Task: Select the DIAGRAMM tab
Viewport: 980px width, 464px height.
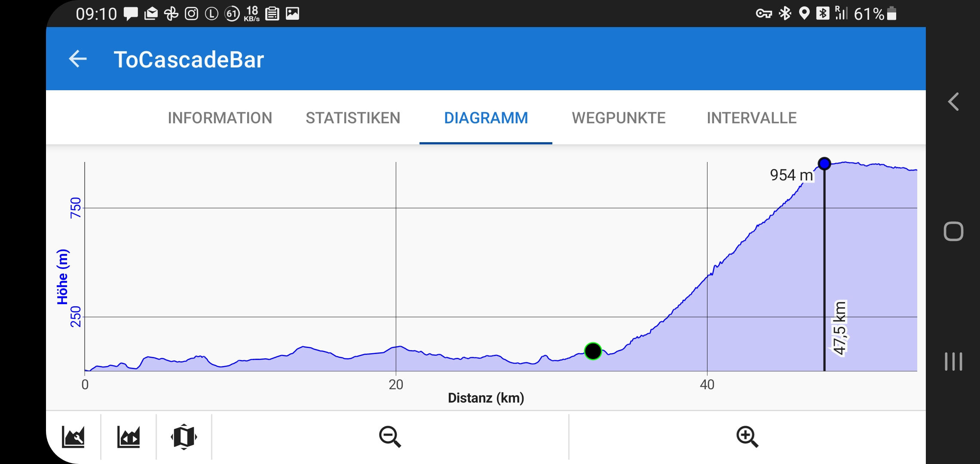Action: 486,118
